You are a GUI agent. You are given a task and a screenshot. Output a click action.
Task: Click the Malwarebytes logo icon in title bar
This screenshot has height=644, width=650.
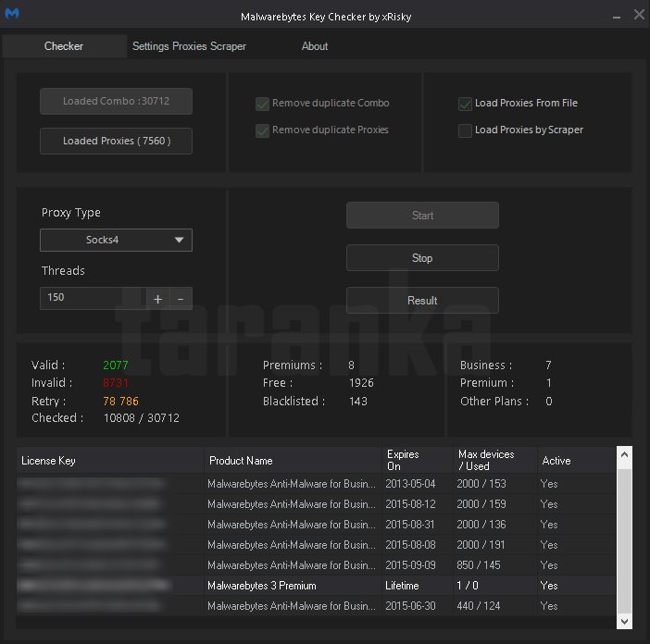point(12,14)
